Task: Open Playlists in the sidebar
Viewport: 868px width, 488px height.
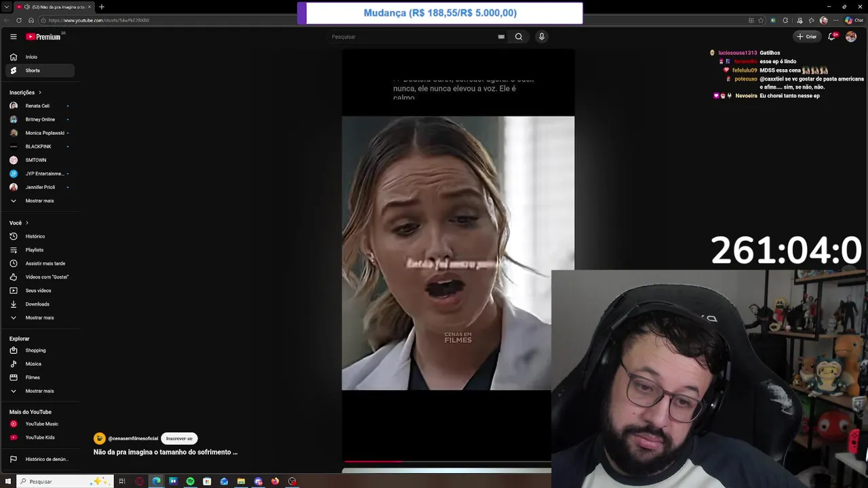Action: point(39,250)
